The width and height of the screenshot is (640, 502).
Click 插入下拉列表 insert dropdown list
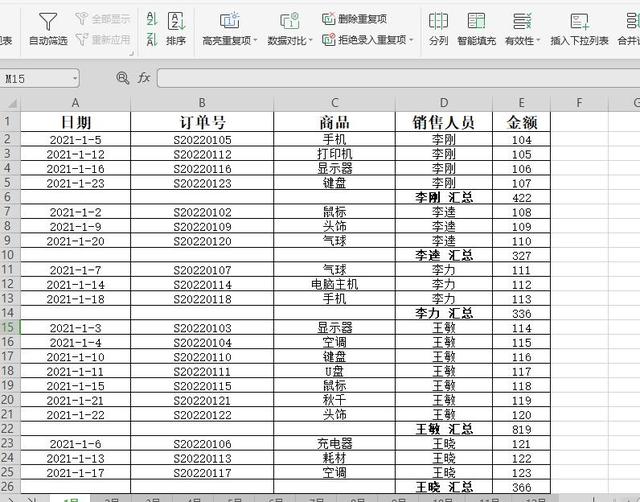tap(579, 29)
